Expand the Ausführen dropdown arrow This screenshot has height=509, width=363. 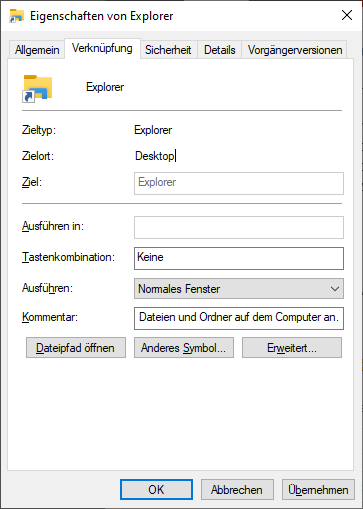coord(335,289)
